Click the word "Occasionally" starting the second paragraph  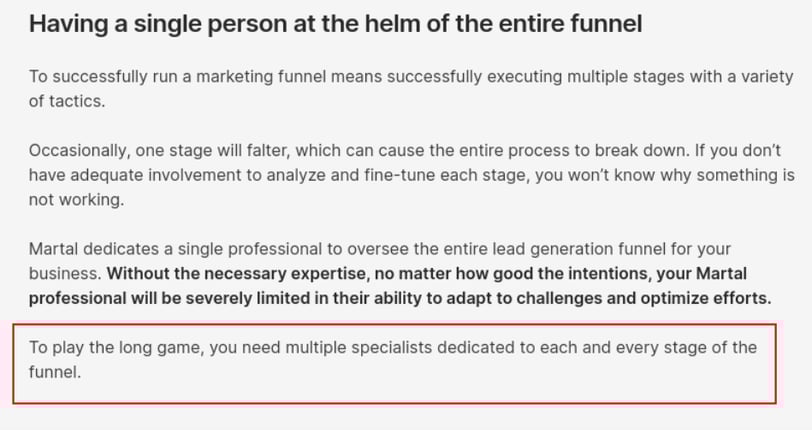click(77, 151)
